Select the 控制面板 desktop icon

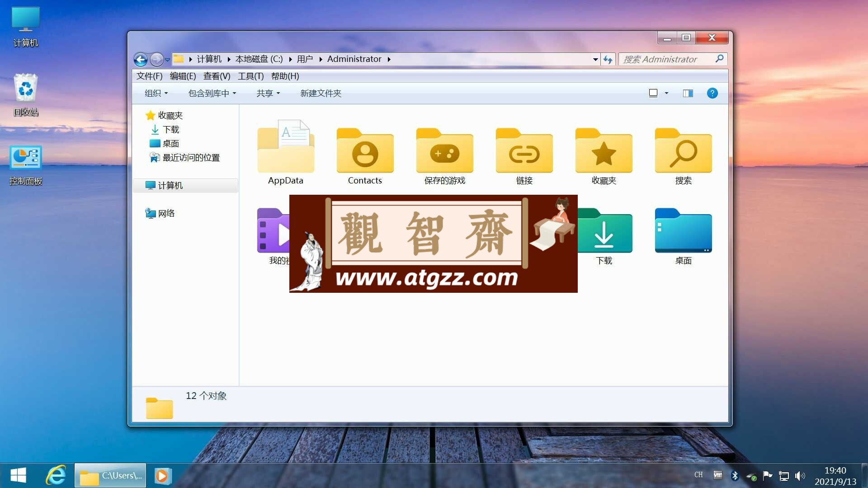coord(26,165)
